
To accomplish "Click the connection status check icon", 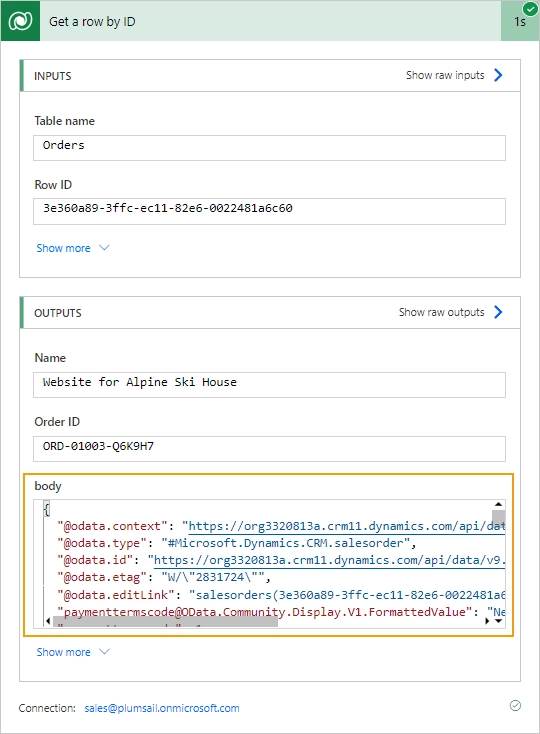I will (x=515, y=705).
